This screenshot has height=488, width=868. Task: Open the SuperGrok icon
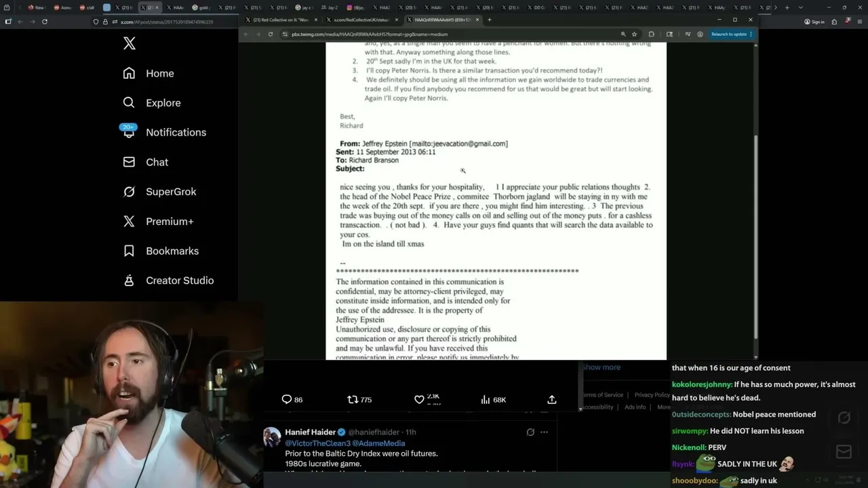[x=129, y=192]
